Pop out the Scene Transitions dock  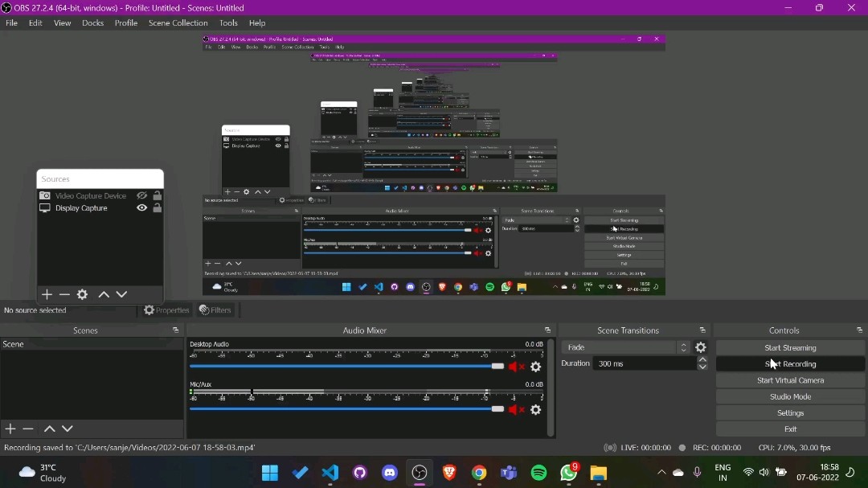pyautogui.click(x=702, y=330)
